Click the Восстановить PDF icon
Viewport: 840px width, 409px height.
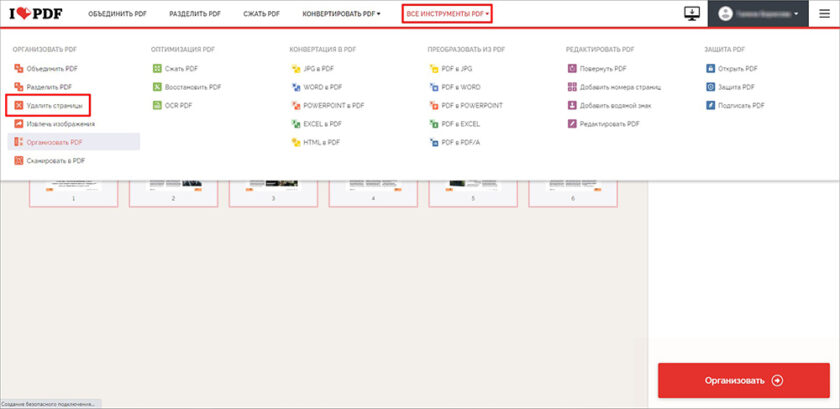(157, 87)
